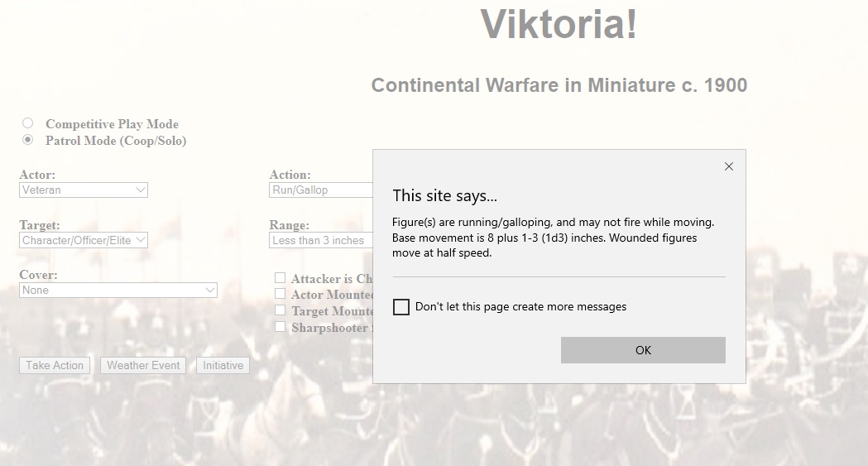Select Patrol Mode (Coop/Solo) radio button
Viewport: 868px width, 466px height.
point(28,140)
